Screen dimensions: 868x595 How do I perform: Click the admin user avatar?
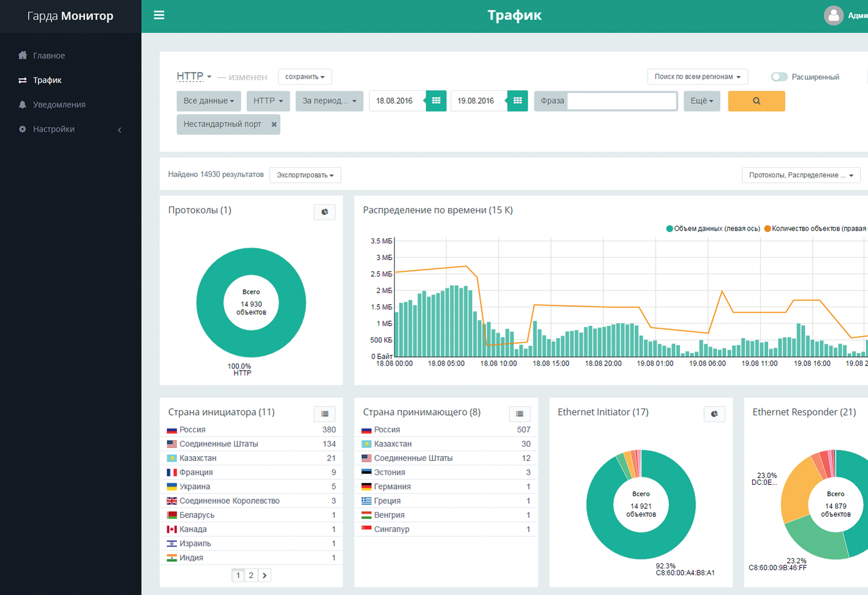(833, 16)
